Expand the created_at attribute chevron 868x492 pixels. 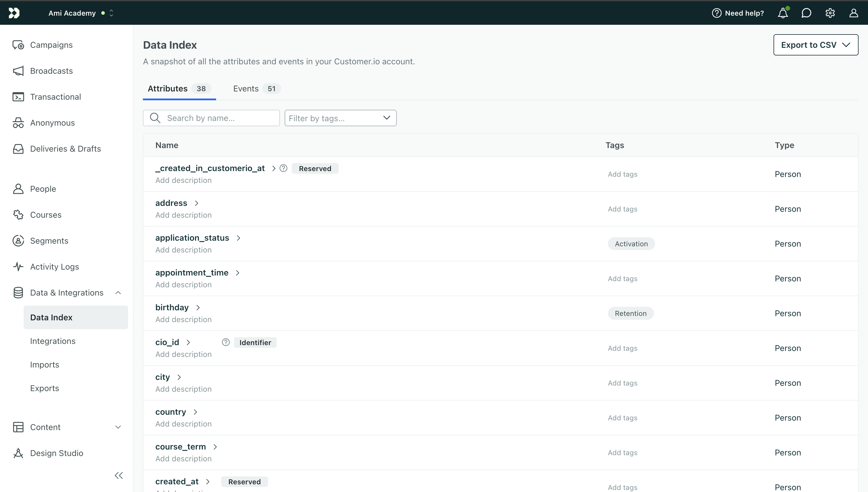pos(208,482)
